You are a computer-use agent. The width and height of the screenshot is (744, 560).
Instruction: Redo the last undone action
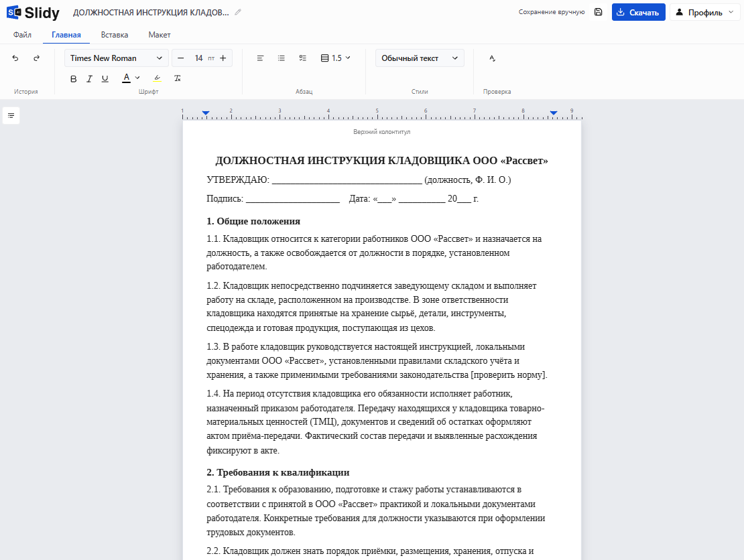pyautogui.click(x=37, y=58)
